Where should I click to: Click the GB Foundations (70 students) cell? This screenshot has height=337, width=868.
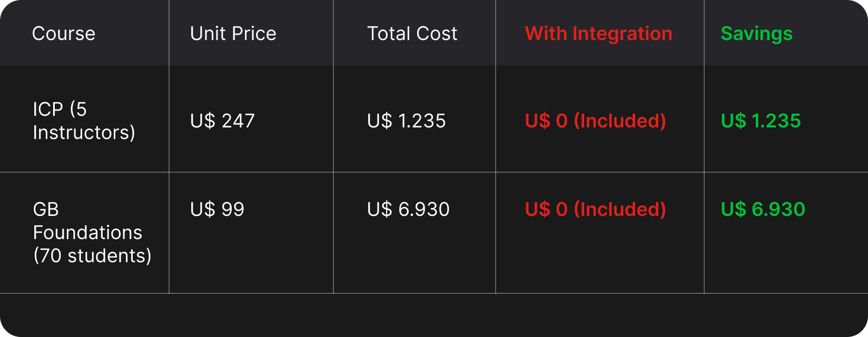[92, 232]
